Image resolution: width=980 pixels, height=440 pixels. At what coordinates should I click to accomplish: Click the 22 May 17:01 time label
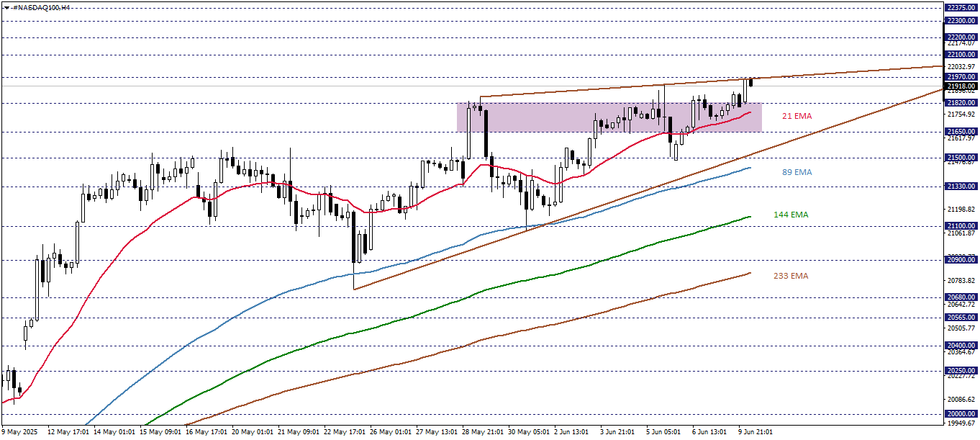[x=345, y=433]
